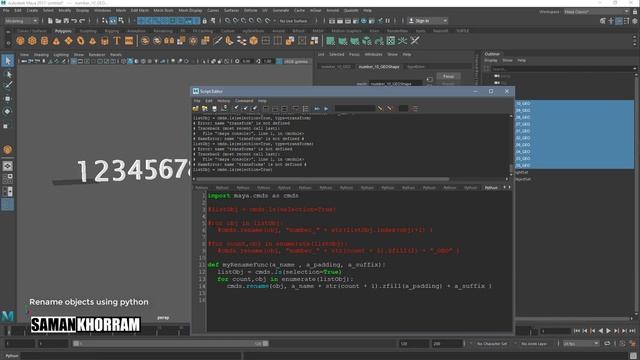Click the lock selection padlock icon

coord(204,21)
